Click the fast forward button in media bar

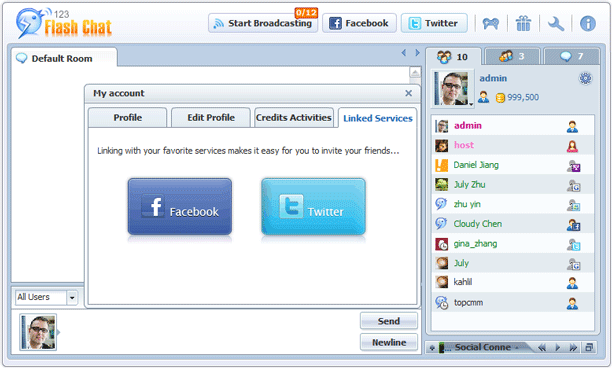[573, 347]
